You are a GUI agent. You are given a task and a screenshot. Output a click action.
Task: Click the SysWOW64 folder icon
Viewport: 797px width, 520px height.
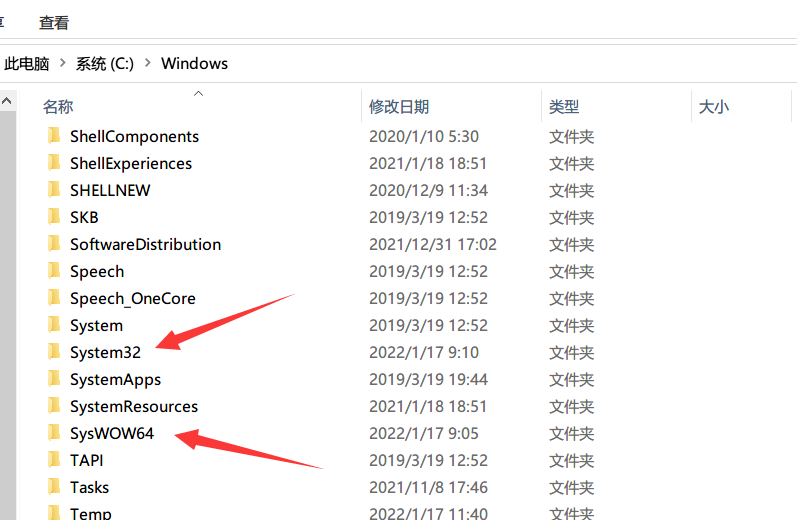click(x=54, y=433)
